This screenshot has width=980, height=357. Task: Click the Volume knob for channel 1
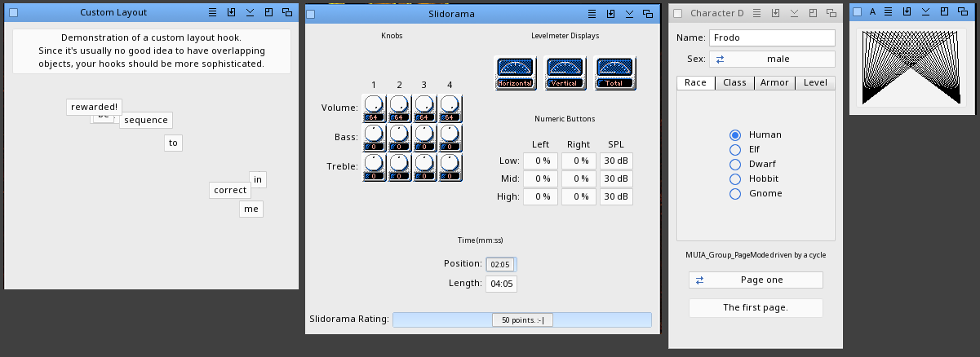(x=374, y=108)
